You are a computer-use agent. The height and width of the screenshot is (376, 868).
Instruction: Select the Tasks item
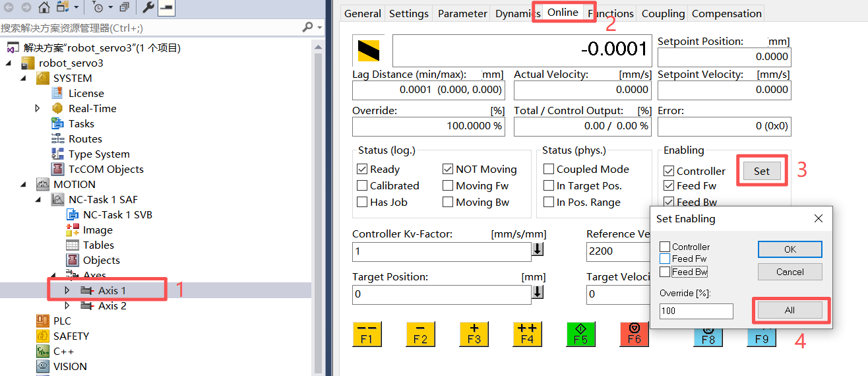(81, 124)
